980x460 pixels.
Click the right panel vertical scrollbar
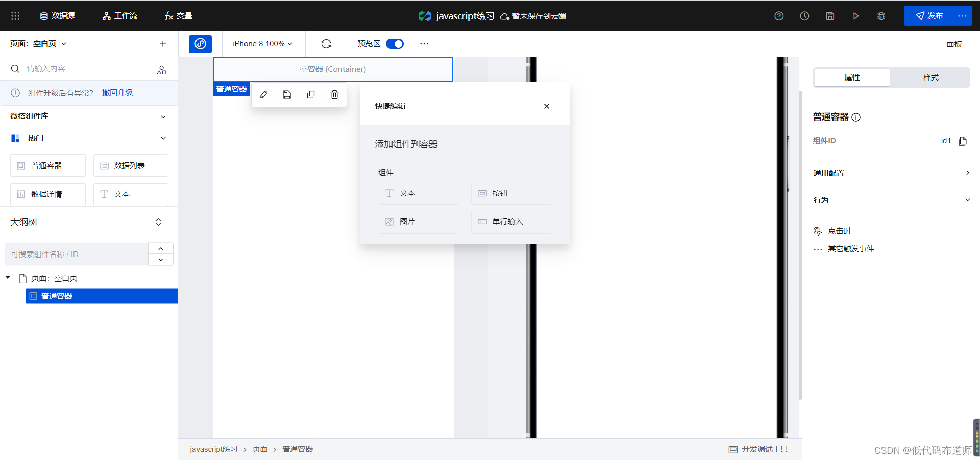click(x=800, y=245)
